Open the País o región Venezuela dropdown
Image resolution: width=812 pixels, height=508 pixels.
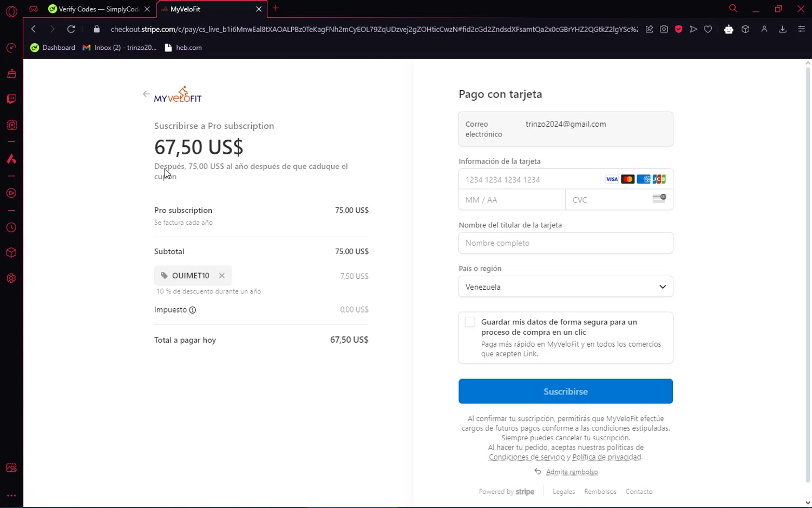click(x=566, y=287)
